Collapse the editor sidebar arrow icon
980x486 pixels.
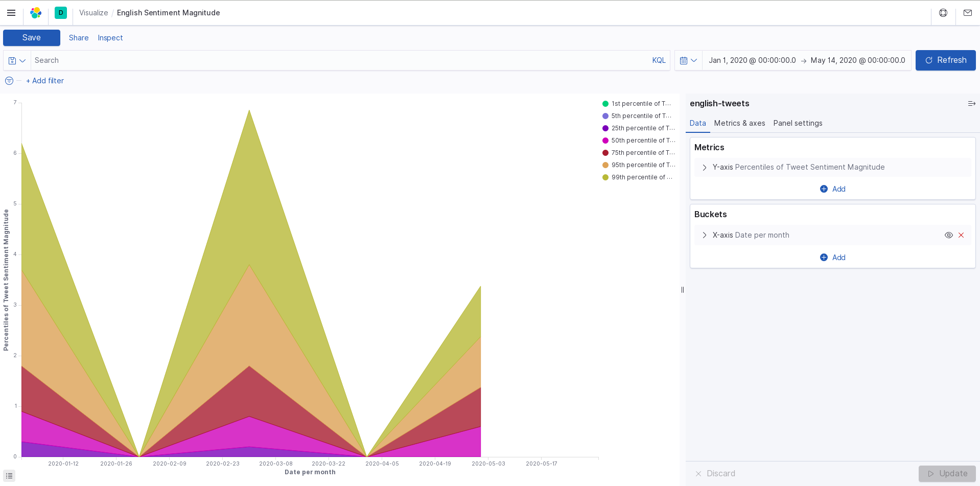(x=971, y=104)
